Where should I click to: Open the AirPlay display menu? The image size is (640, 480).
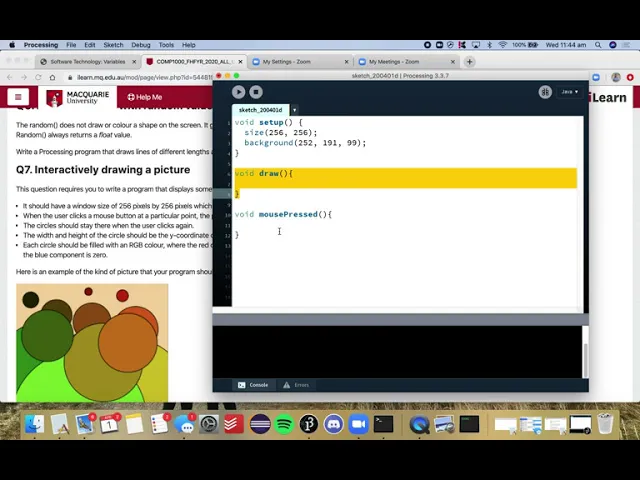click(476, 45)
